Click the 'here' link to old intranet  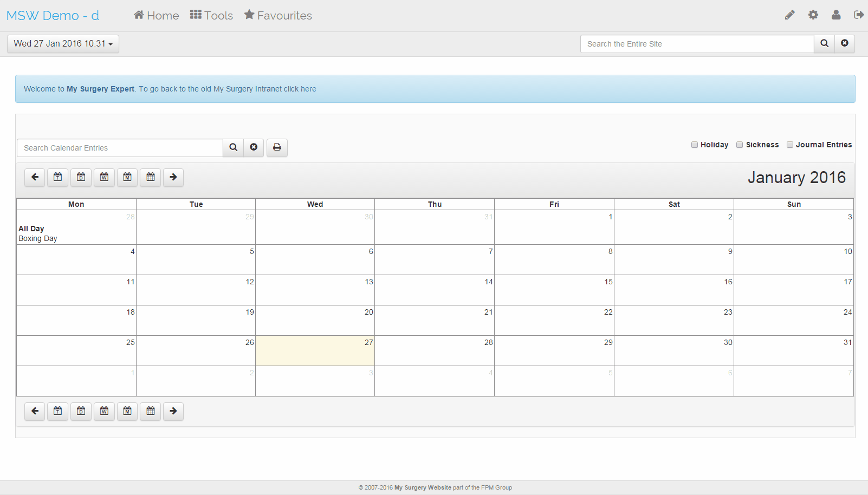[308, 89]
